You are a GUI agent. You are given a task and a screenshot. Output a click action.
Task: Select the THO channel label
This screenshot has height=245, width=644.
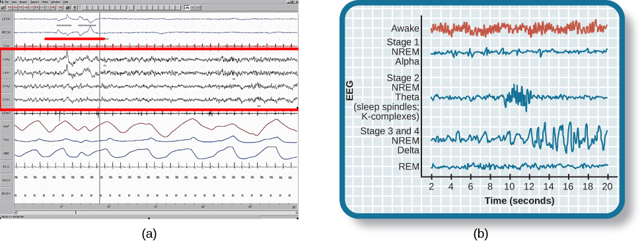tap(6, 140)
